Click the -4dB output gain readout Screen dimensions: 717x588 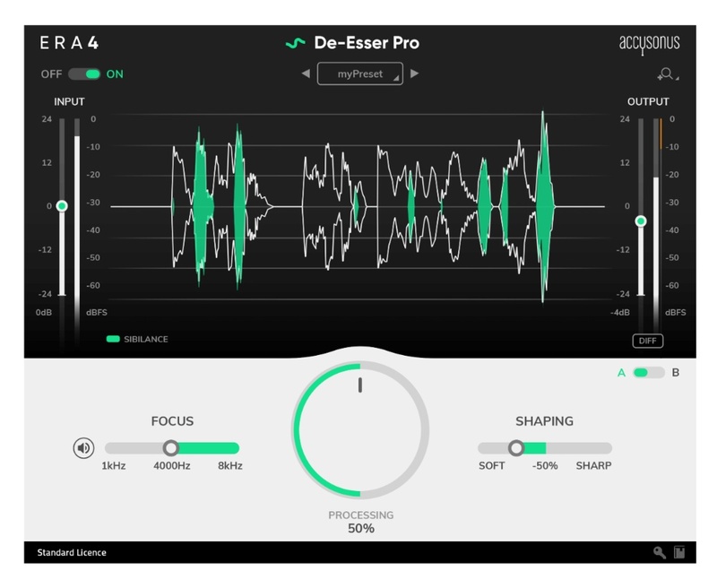coord(620,312)
